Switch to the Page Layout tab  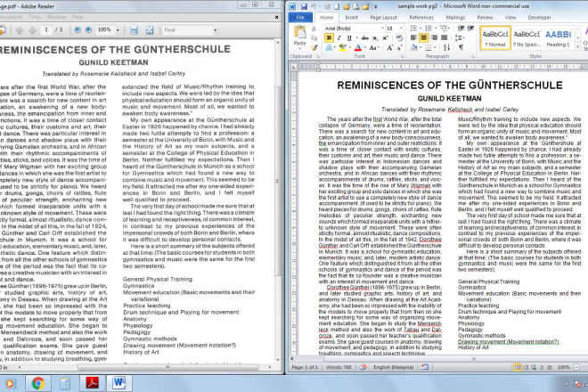click(384, 17)
